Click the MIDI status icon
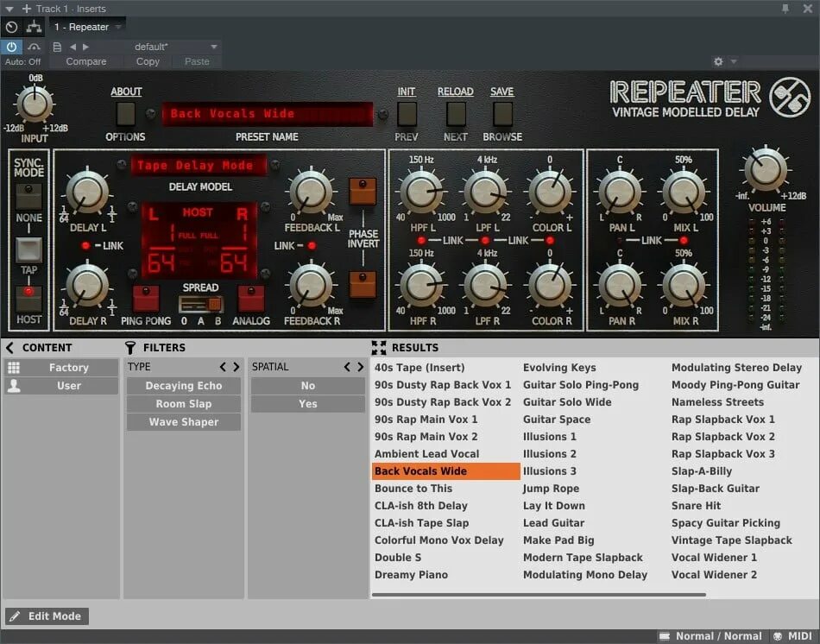820x644 pixels. tap(778, 636)
